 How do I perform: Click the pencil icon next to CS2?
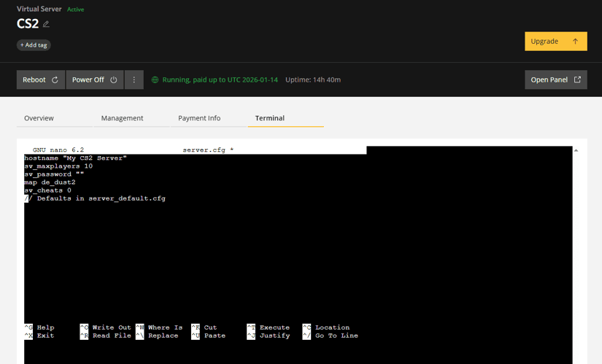pyautogui.click(x=46, y=24)
